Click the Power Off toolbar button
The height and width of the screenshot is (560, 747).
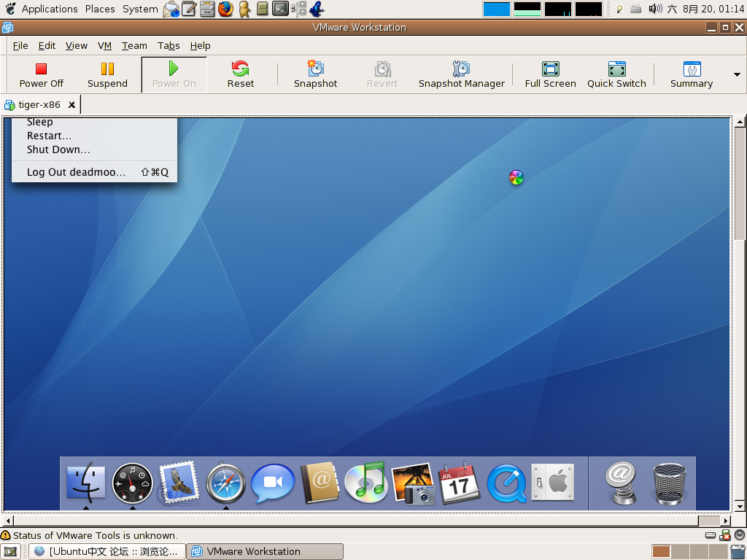point(42,75)
